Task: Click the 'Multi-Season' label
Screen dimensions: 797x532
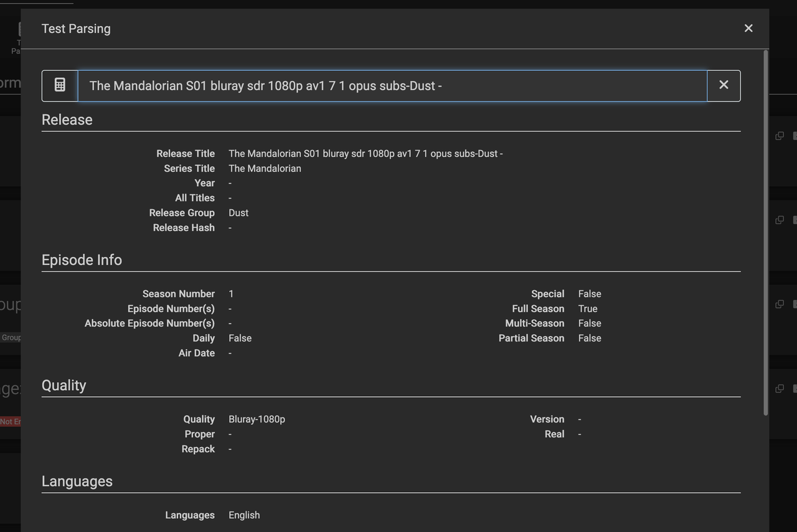Action: (535, 324)
